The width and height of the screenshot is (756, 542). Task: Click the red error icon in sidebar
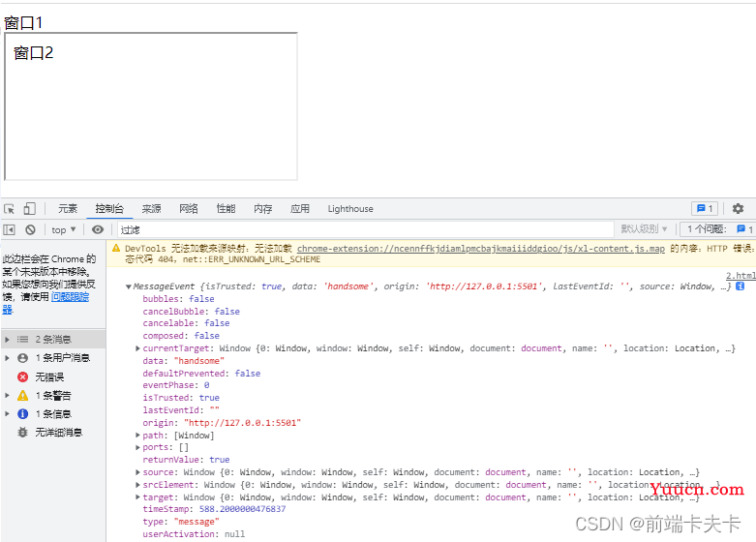coord(22,376)
